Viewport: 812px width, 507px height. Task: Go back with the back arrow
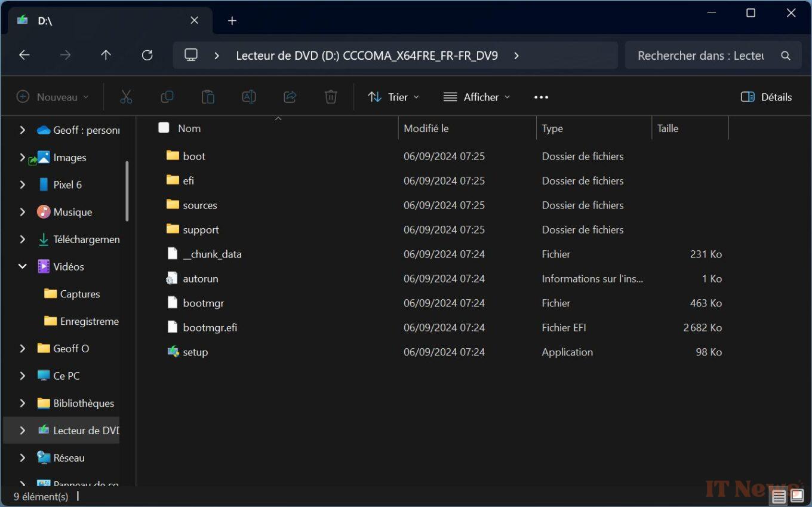[x=24, y=55]
